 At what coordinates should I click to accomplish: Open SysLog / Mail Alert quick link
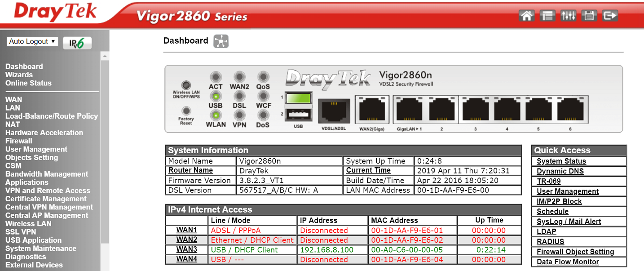pyautogui.click(x=569, y=222)
